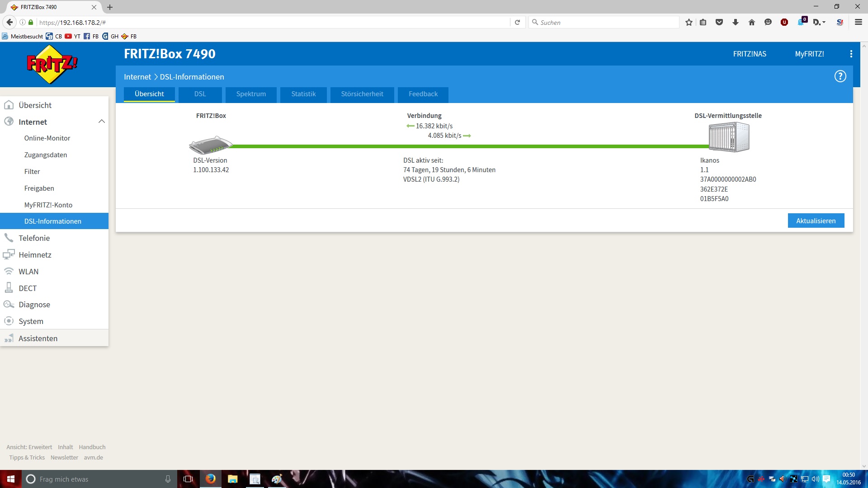Open the Telefonie sidebar section

34,238
